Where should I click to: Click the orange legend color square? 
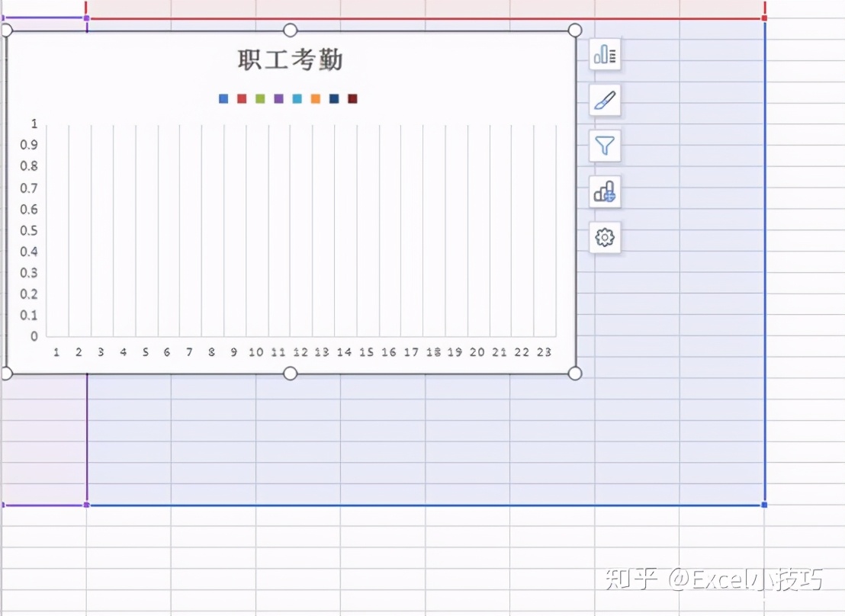tap(315, 98)
